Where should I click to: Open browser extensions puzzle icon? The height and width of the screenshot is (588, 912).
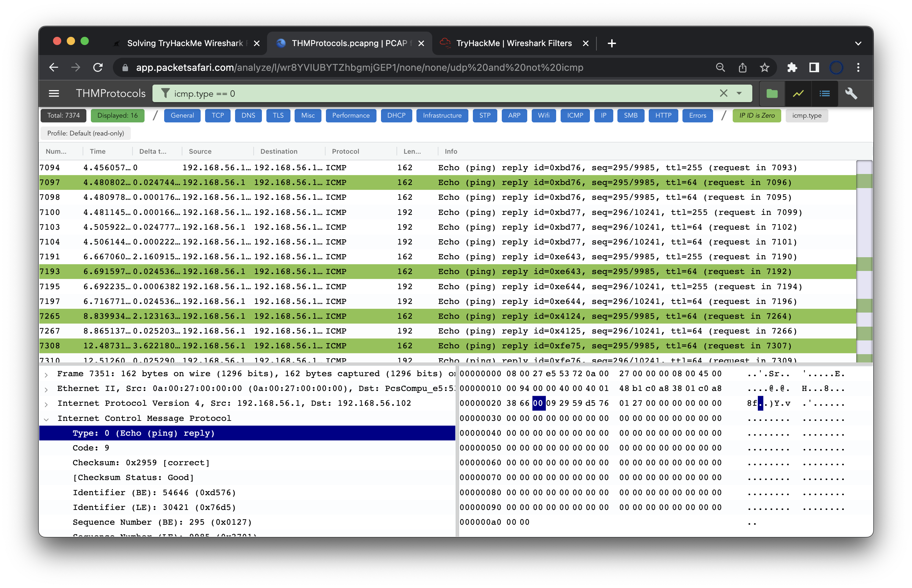click(x=792, y=68)
